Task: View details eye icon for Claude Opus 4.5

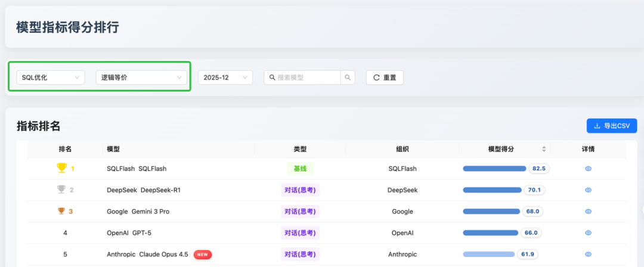Action: pyautogui.click(x=588, y=254)
